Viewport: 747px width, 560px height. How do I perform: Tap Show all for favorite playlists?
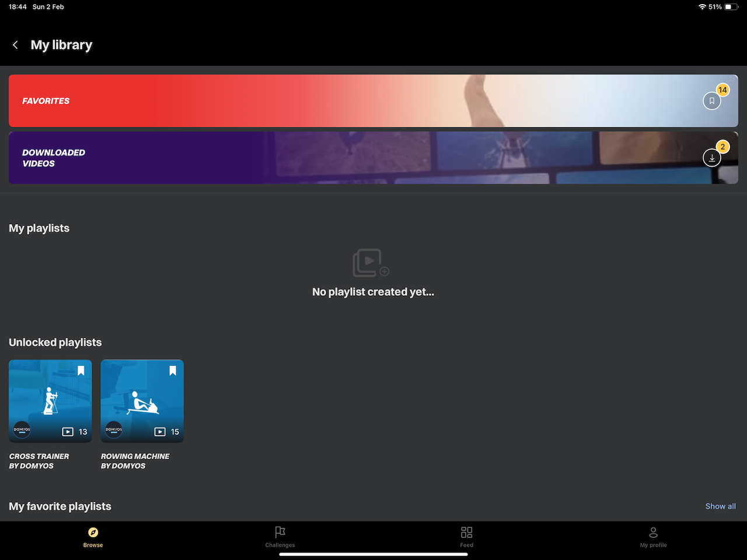click(x=720, y=506)
